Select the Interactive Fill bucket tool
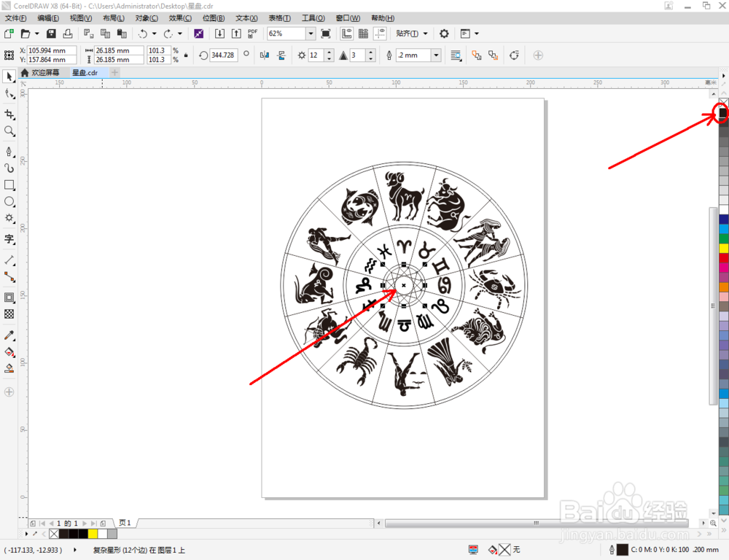The height and width of the screenshot is (560, 729). [9, 351]
